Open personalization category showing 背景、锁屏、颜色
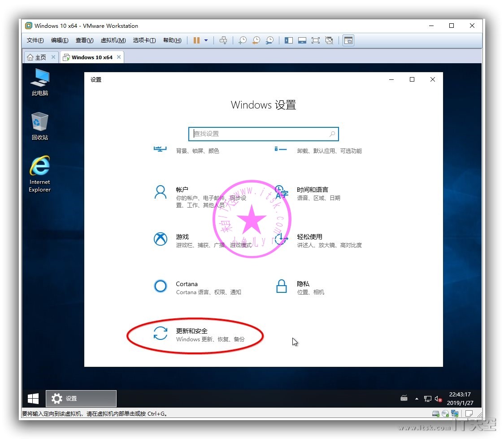The height and width of the screenshot is (439, 504). coord(187,150)
